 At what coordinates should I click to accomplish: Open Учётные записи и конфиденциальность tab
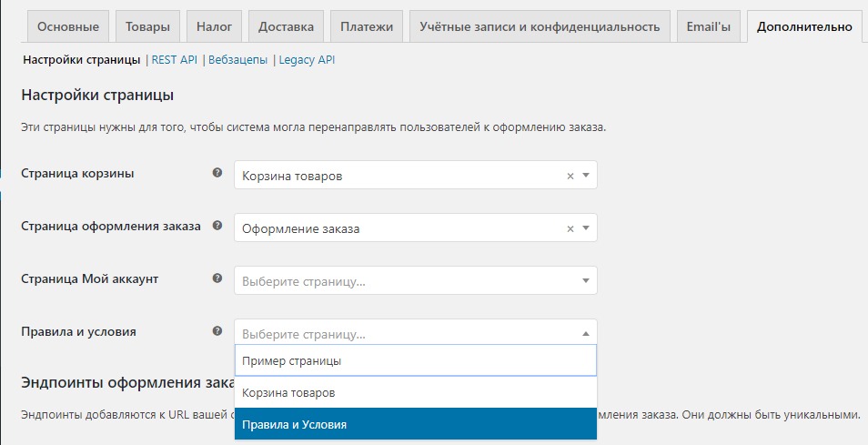click(x=540, y=26)
